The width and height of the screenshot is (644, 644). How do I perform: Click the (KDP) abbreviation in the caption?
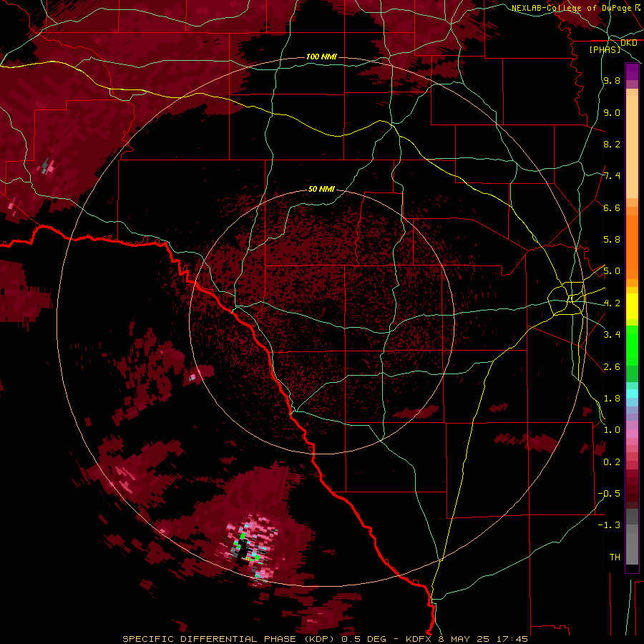pyautogui.click(x=321, y=639)
